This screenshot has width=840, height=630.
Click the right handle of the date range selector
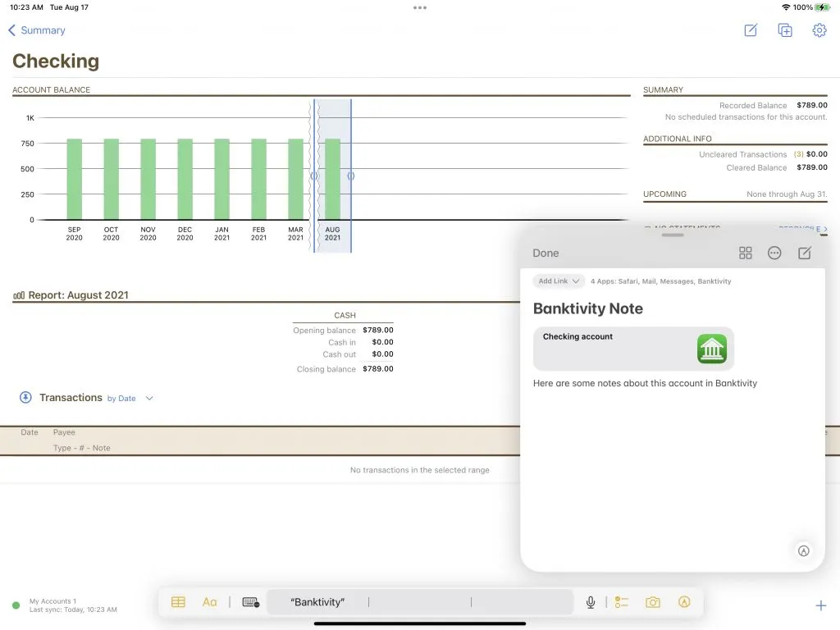351,176
